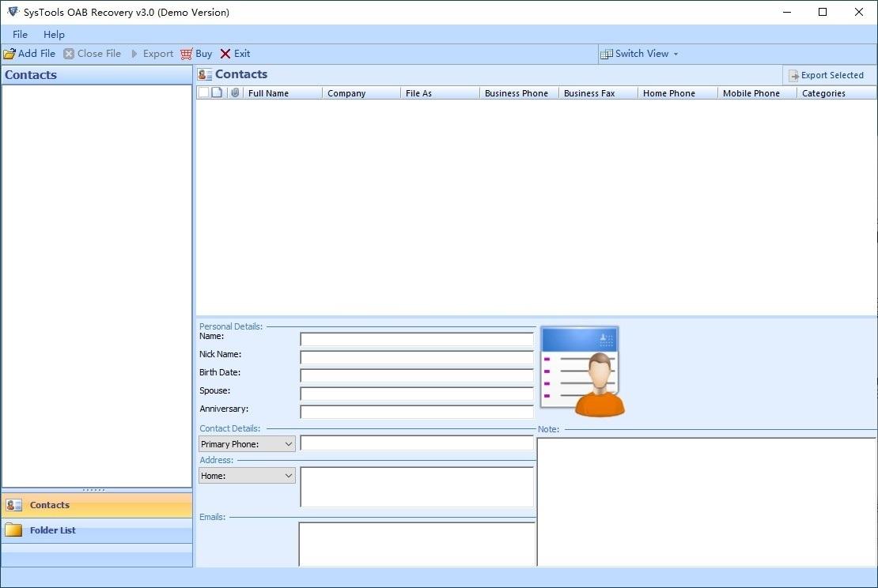Open the File menu
Image resolution: width=878 pixels, height=588 pixels.
[20, 34]
